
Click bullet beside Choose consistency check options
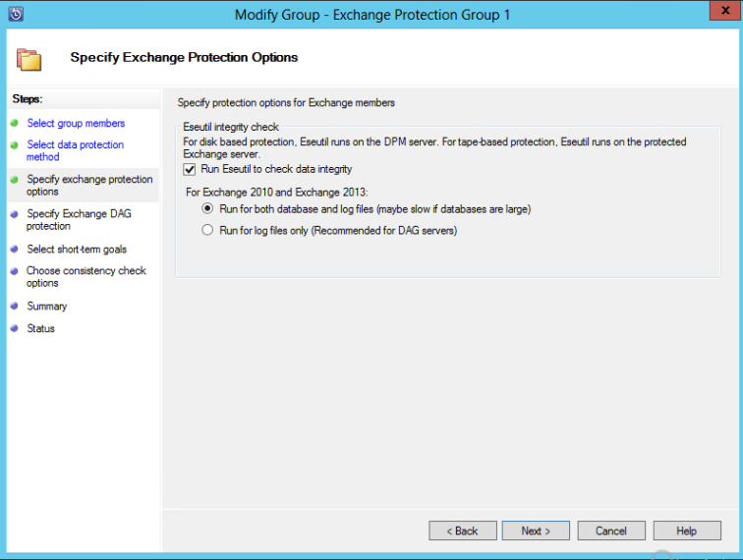(14, 271)
